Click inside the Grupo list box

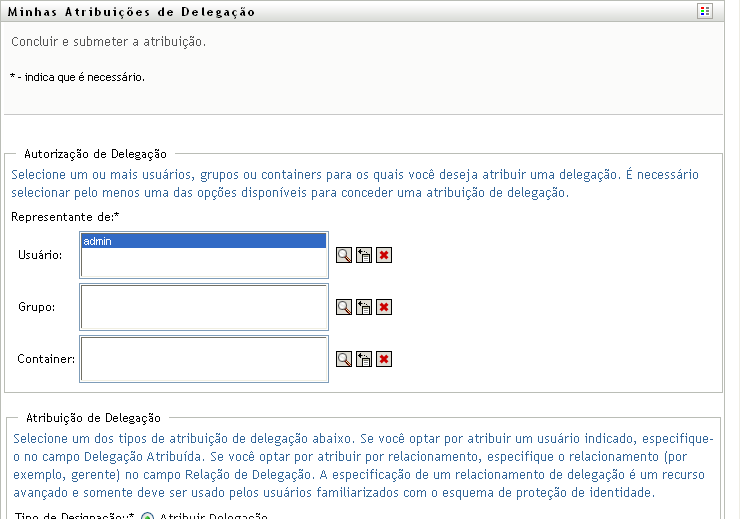pyautogui.click(x=204, y=307)
